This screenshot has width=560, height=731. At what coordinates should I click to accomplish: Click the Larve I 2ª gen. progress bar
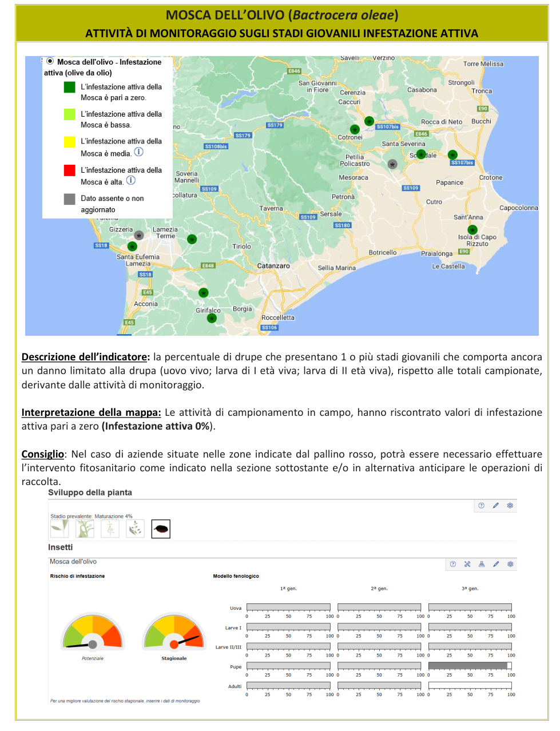point(379,627)
